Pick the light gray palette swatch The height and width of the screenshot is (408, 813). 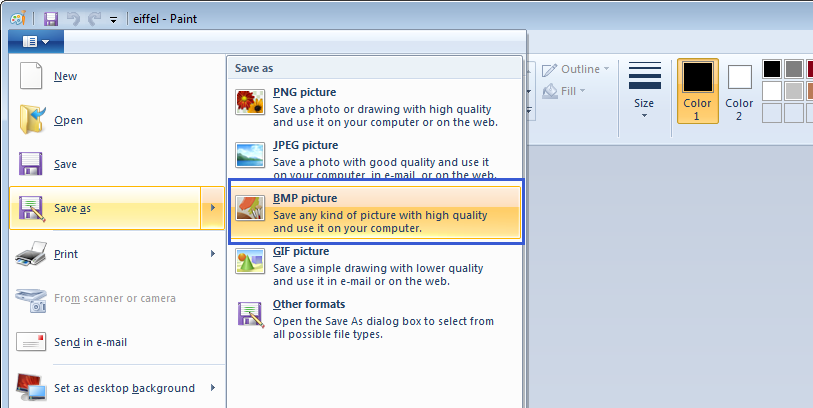793,91
